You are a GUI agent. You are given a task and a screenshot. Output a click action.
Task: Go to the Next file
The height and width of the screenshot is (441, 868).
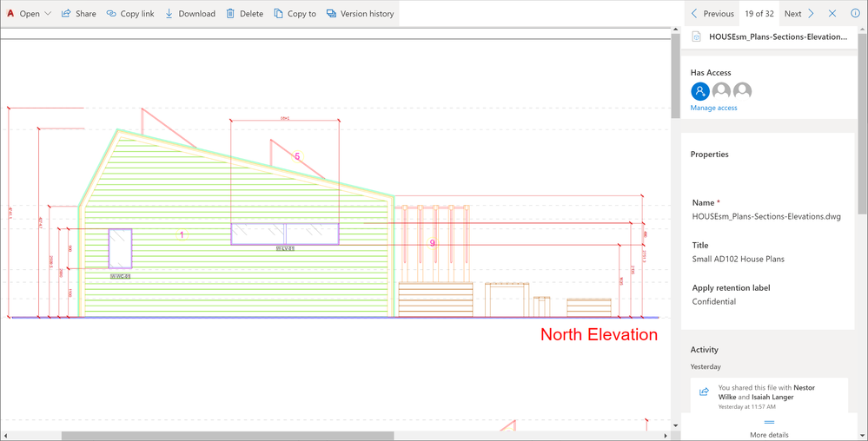click(x=799, y=13)
